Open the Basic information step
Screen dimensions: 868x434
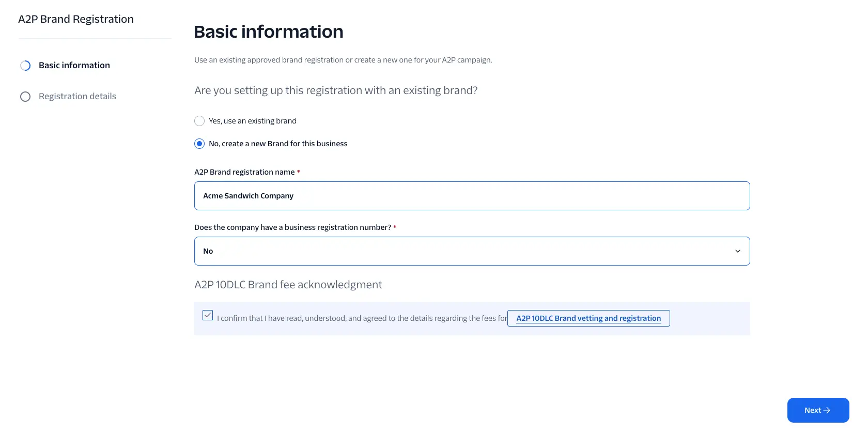(x=74, y=65)
